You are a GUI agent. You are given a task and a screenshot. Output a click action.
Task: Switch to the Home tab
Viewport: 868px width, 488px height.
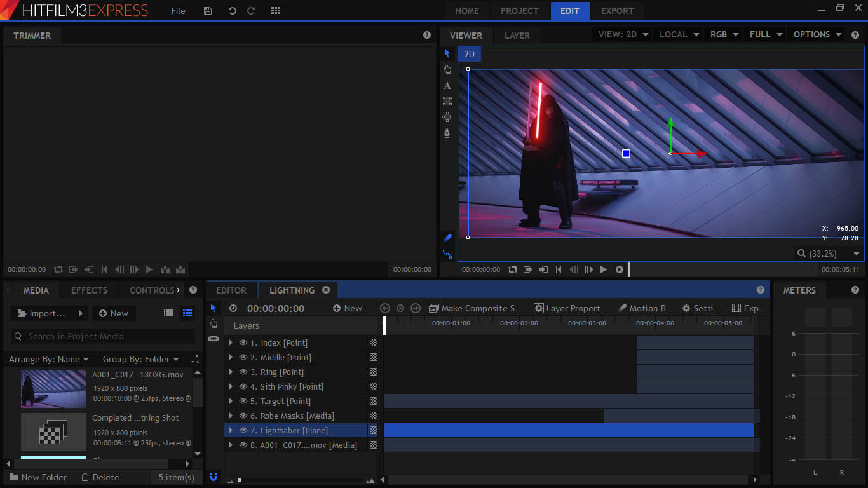coord(467,11)
